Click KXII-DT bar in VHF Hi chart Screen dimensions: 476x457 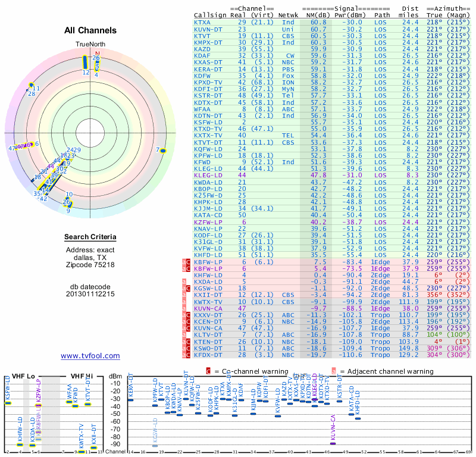click(x=93, y=447)
